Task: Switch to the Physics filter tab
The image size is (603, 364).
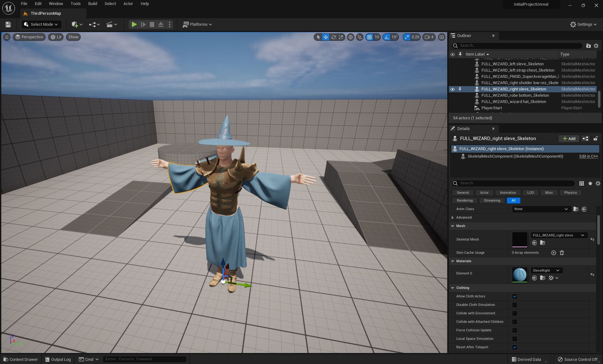Action: coord(570,193)
